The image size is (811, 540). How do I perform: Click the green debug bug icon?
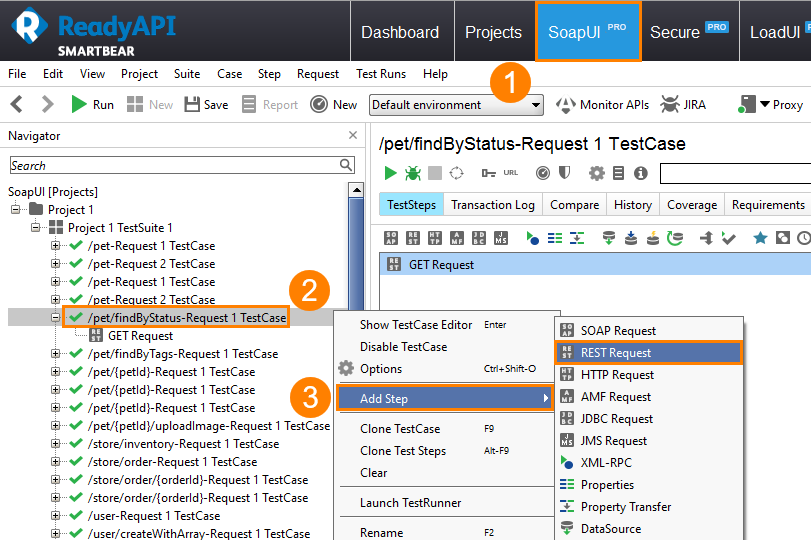tap(413, 173)
